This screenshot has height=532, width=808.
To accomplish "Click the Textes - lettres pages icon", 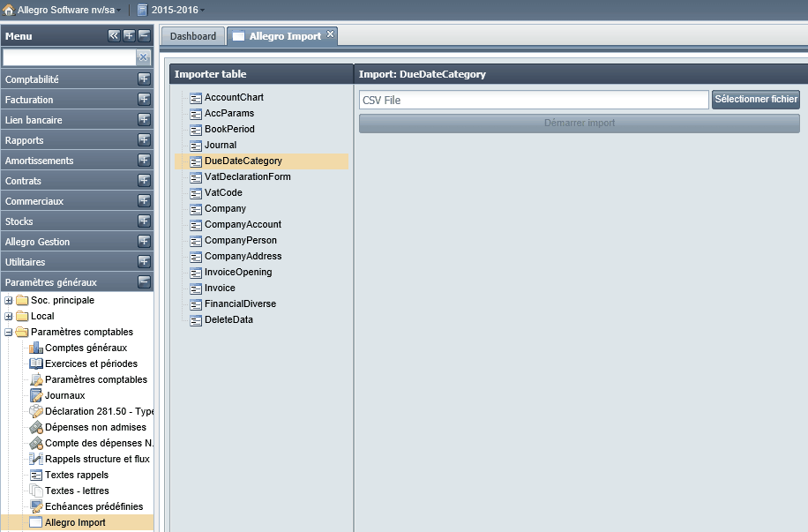I will (36, 491).
